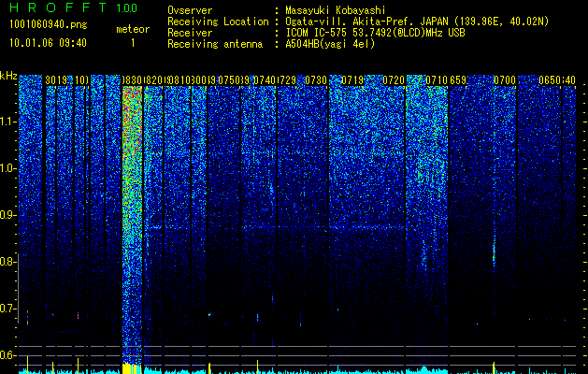This screenshot has width=588, height=374.
Task: Click the 0650:40 time marker
Action: pyautogui.click(x=557, y=80)
